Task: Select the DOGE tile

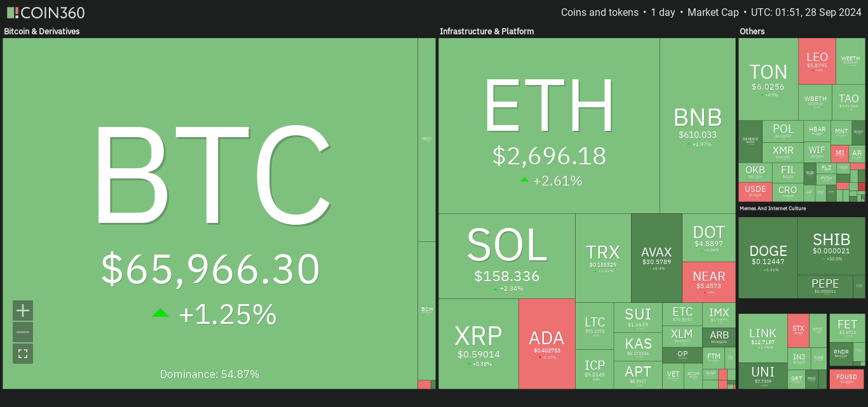Action: click(768, 257)
